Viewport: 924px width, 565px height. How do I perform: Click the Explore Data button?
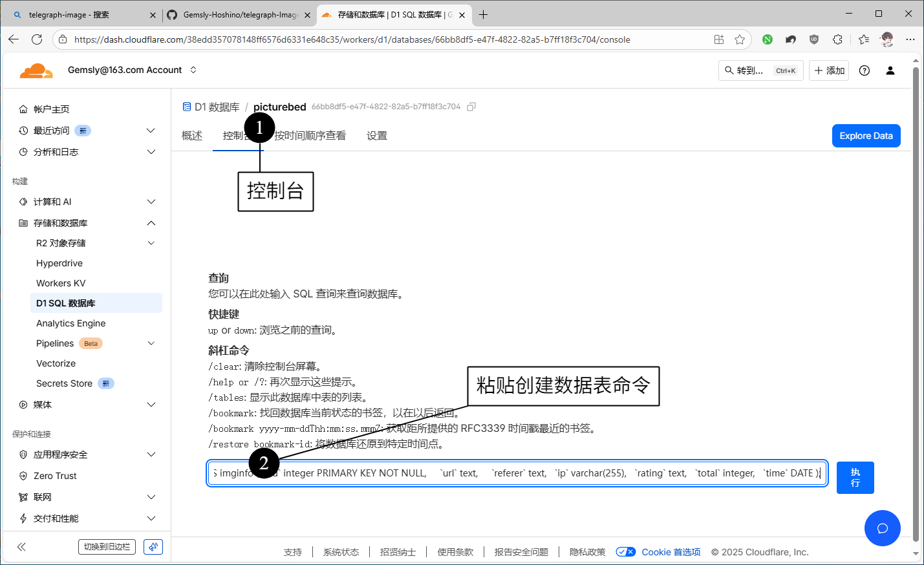click(x=866, y=136)
